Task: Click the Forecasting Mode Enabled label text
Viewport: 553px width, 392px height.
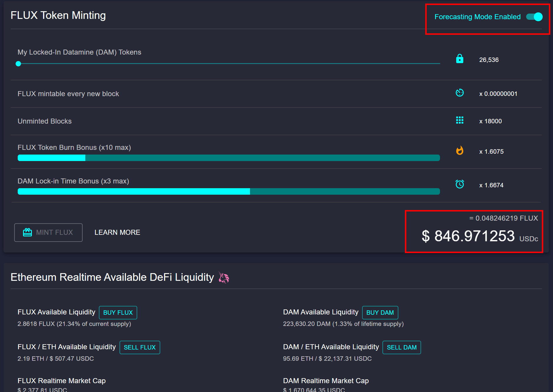Action: (477, 17)
